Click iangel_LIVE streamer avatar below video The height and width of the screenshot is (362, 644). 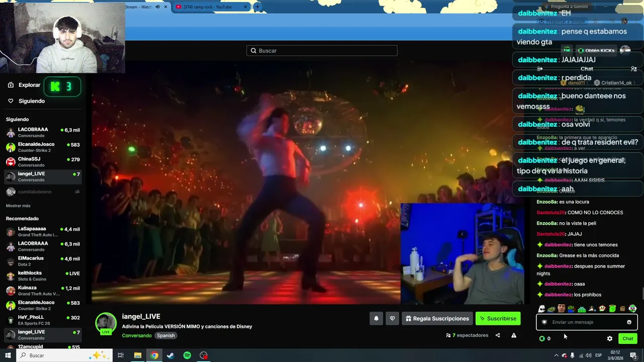106,323
